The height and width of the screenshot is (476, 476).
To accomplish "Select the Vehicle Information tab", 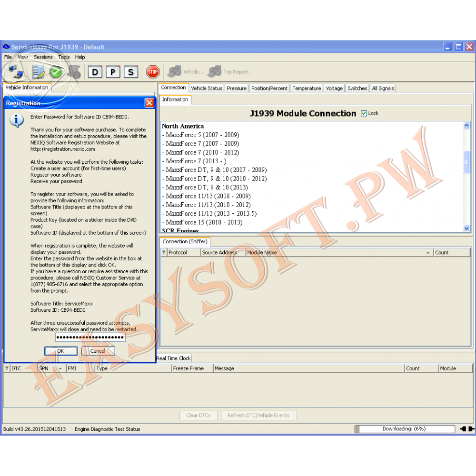I will tap(27, 88).
